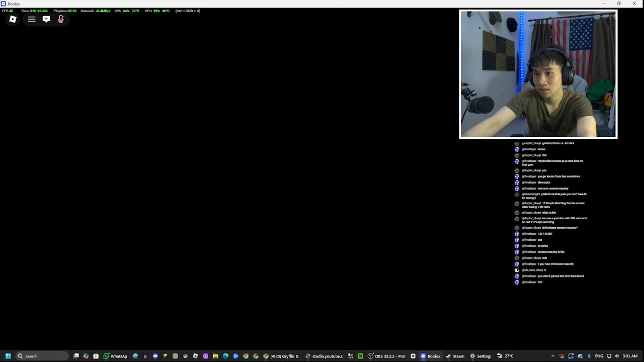Click the taskbar Search box
The image size is (644, 362).
42,356
